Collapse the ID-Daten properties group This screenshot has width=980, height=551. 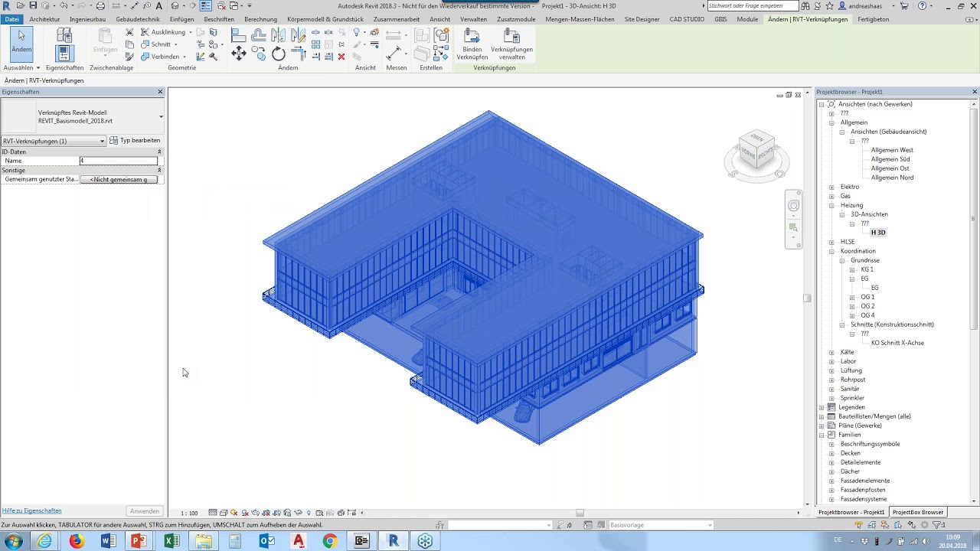click(159, 152)
